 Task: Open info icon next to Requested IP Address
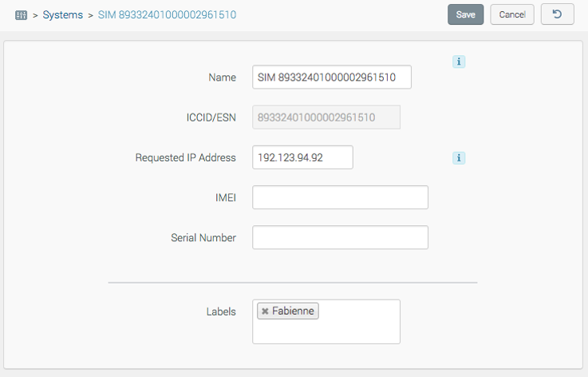(x=459, y=158)
